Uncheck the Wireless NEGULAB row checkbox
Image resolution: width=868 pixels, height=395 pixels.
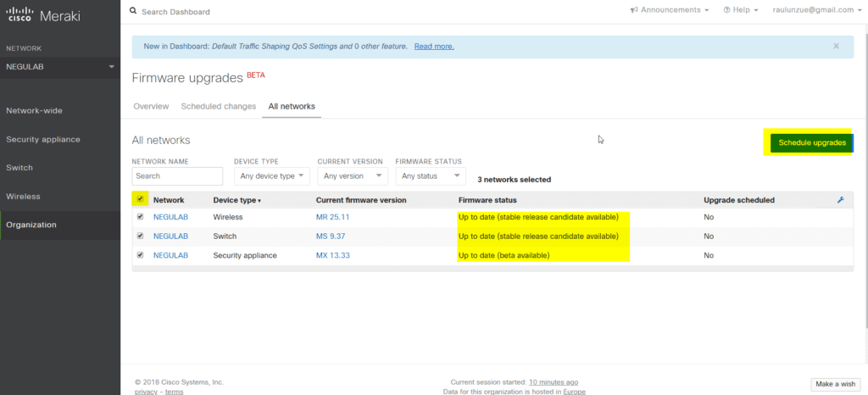coord(140,217)
